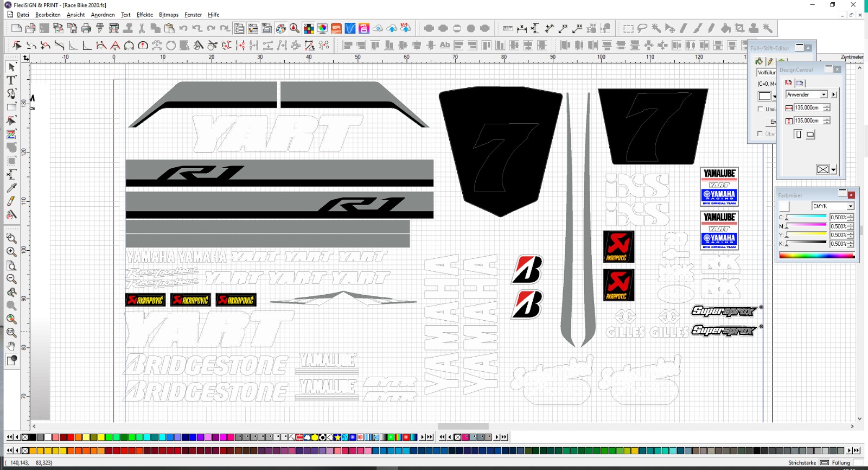Switch to portrait page orientation

coord(797,134)
